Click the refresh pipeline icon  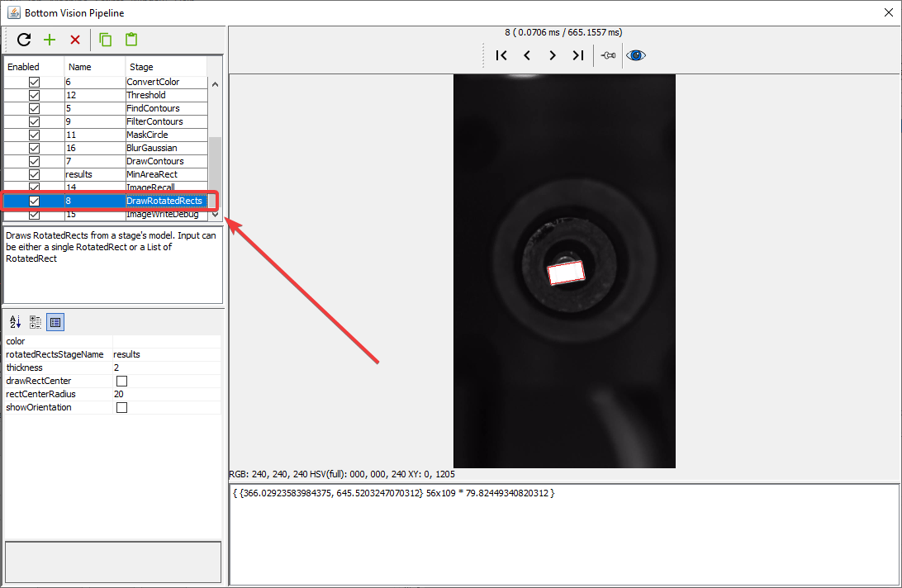click(24, 40)
